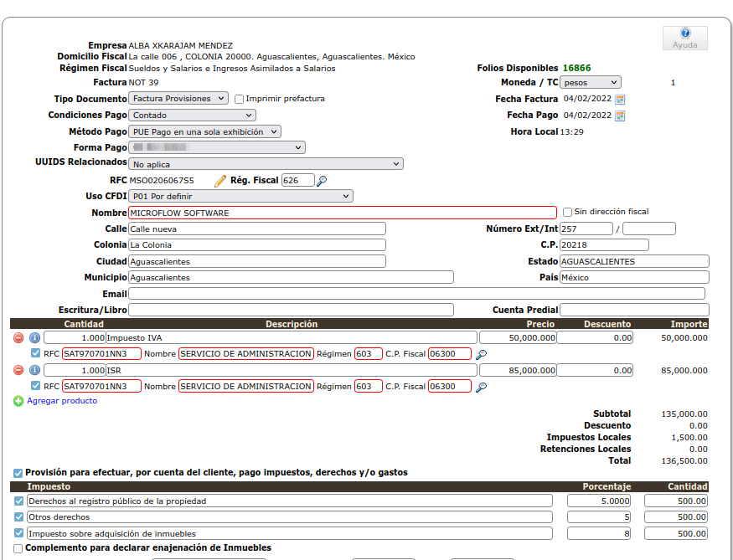Open Condiciones Pago dropdown
Image resolution: width=733 pixels, height=560 pixels.
192,115
